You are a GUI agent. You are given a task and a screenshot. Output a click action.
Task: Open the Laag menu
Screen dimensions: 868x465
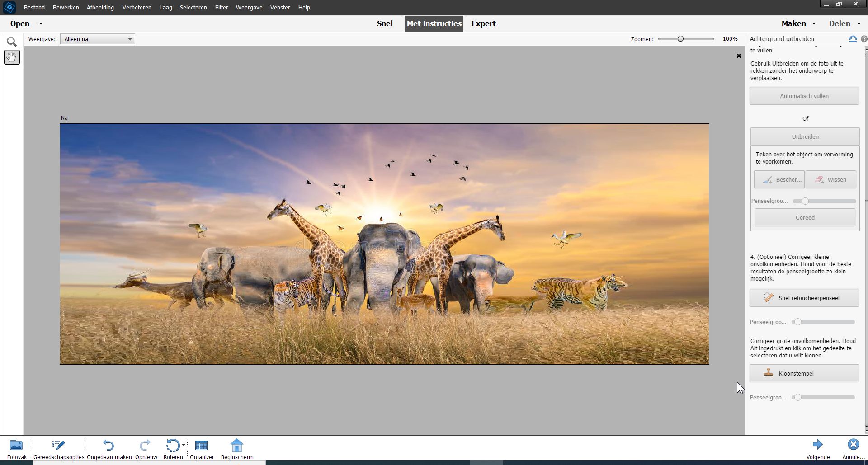tap(166, 8)
